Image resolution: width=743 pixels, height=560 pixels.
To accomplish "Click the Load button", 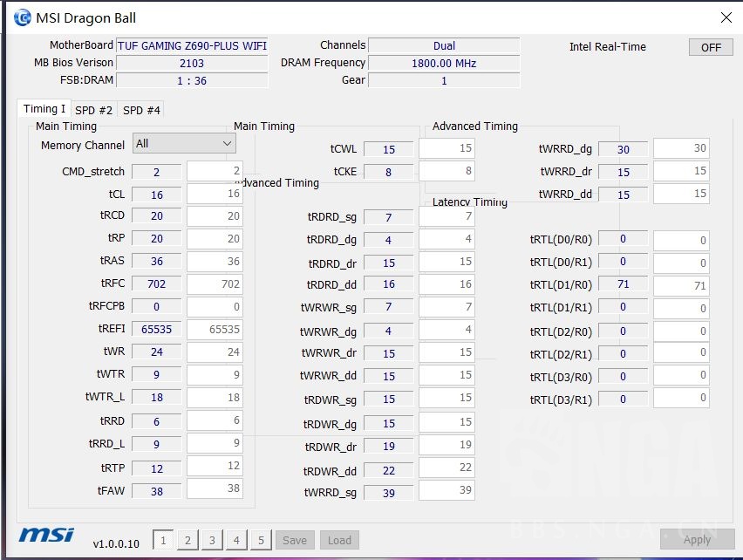I will (x=339, y=540).
